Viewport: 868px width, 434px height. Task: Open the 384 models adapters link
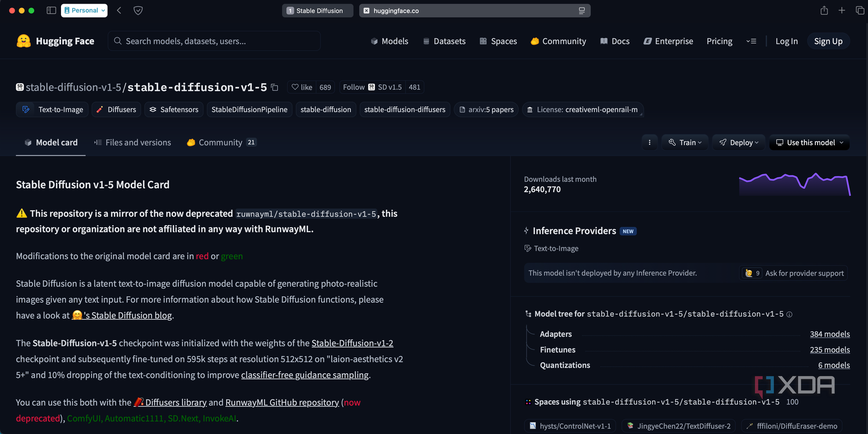(x=830, y=334)
